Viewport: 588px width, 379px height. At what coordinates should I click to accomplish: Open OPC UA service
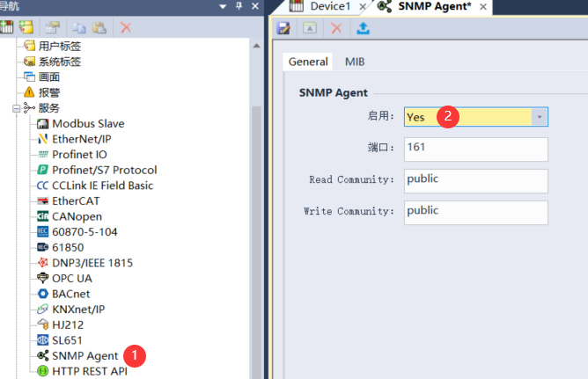coord(72,278)
